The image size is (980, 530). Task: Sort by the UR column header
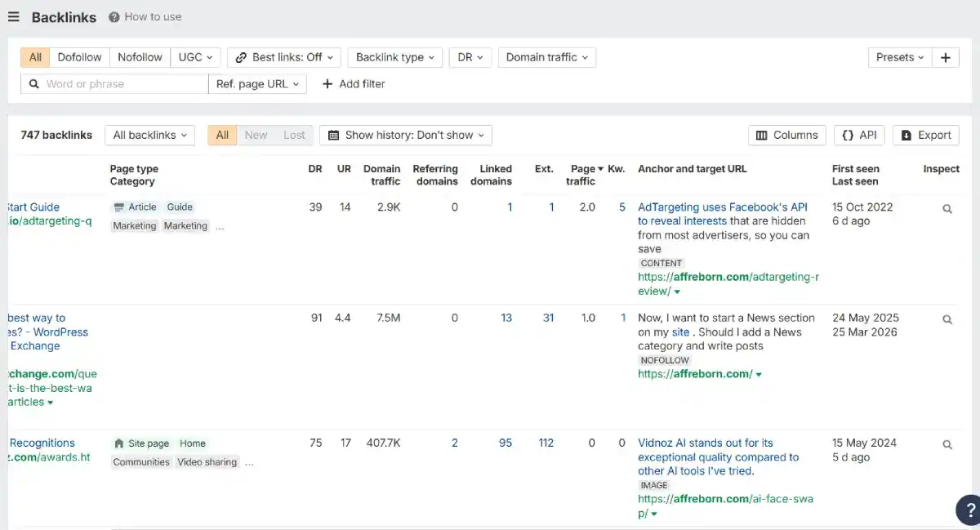click(344, 169)
